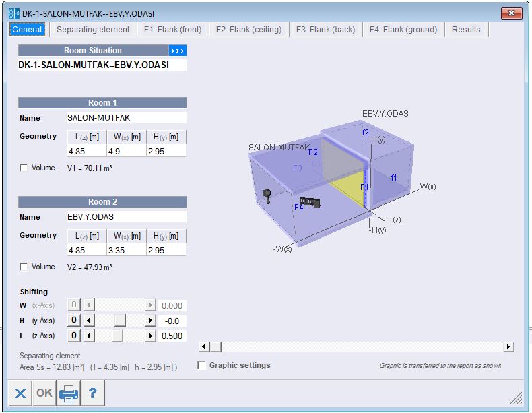This screenshot has width=532, height=413.
Task: Click the Room Situation name field
Action: (x=102, y=65)
